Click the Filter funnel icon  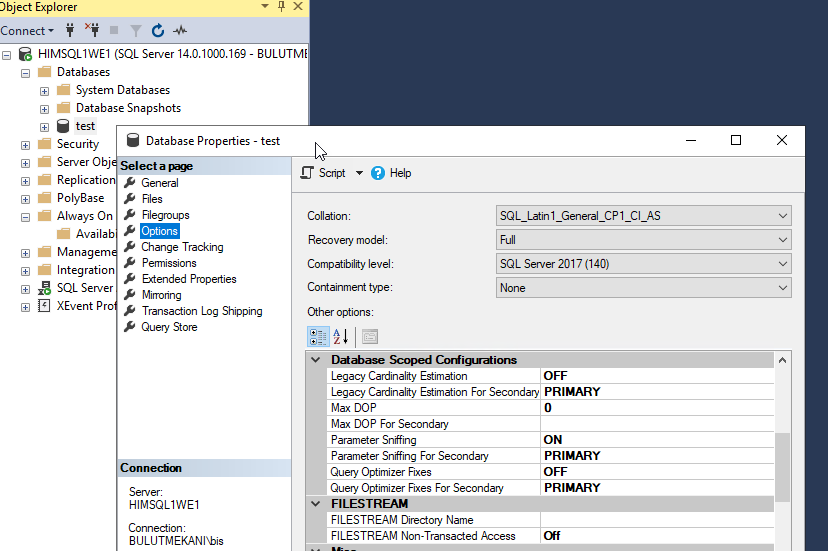136,31
